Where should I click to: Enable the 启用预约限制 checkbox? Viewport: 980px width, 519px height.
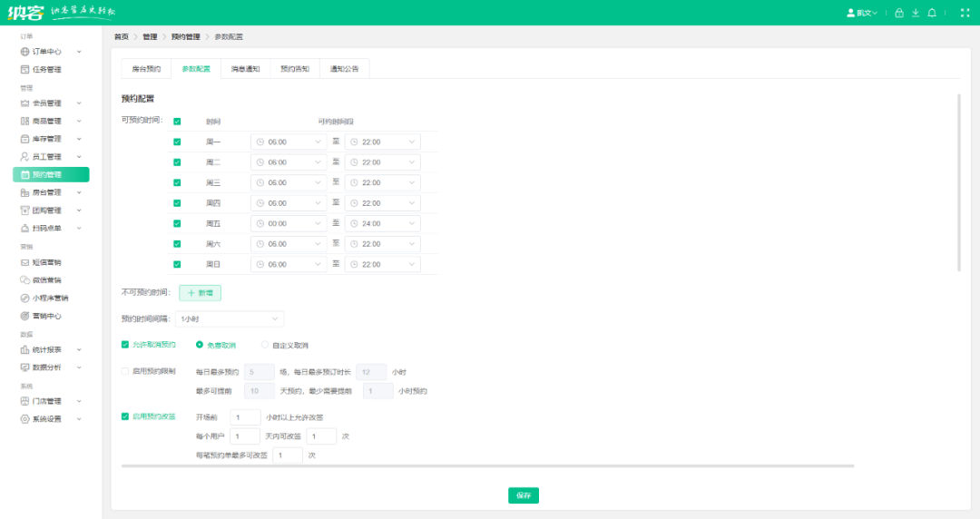tap(125, 371)
